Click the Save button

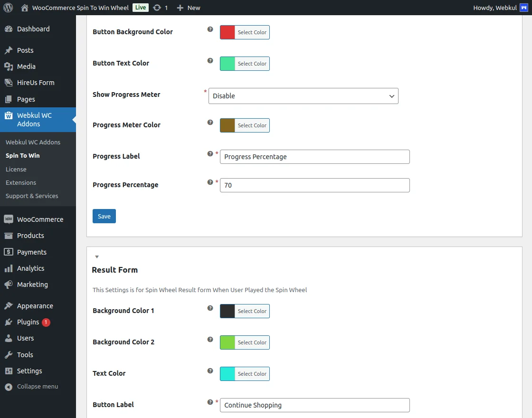pos(104,216)
